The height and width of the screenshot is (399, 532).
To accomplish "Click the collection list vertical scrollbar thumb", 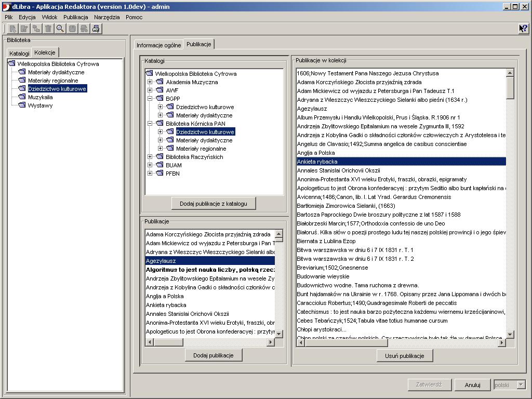I will click(x=510, y=88).
